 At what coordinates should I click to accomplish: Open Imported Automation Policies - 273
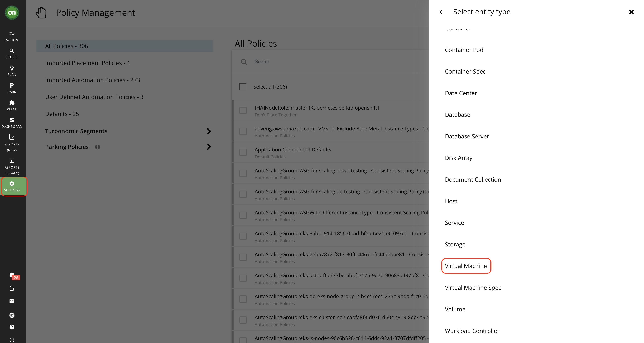pos(92,80)
